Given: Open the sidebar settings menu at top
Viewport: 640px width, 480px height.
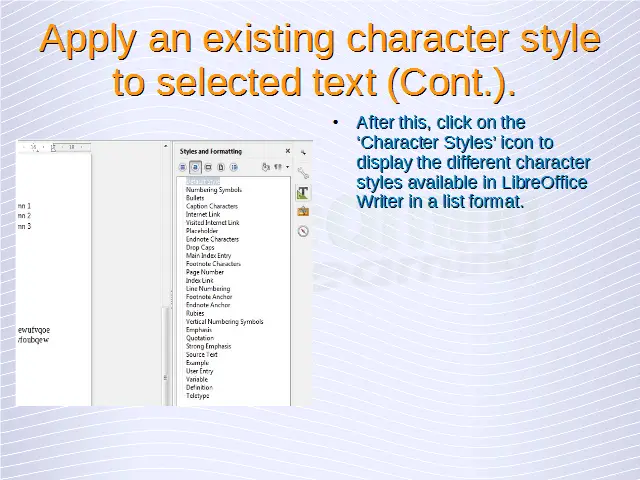Looking at the screenshot, I should [x=303, y=152].
